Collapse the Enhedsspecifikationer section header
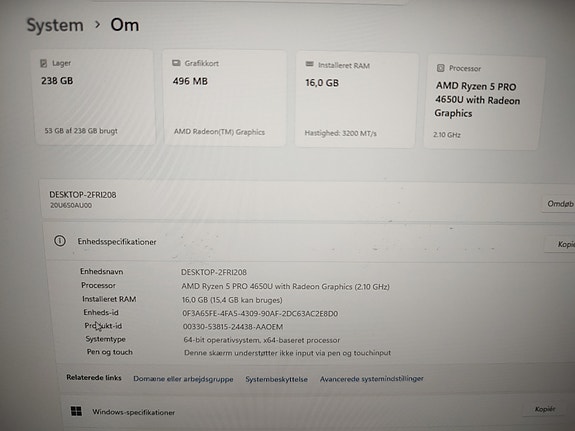 point(308,242)
